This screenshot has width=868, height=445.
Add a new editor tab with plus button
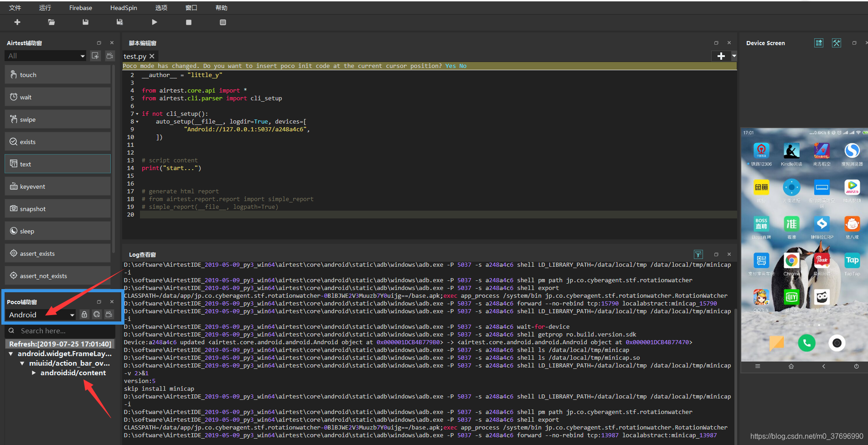pyautogui.click(x=721, y=56)
